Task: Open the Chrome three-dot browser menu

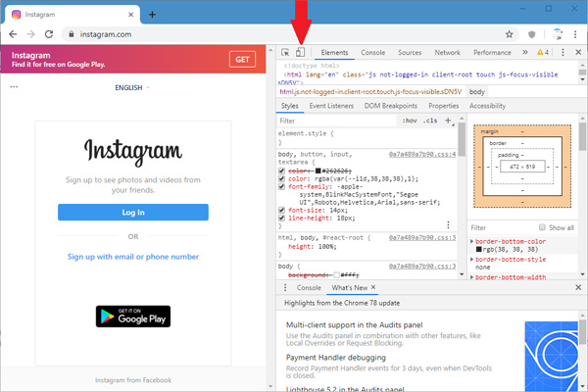Action: click(575, 34)
